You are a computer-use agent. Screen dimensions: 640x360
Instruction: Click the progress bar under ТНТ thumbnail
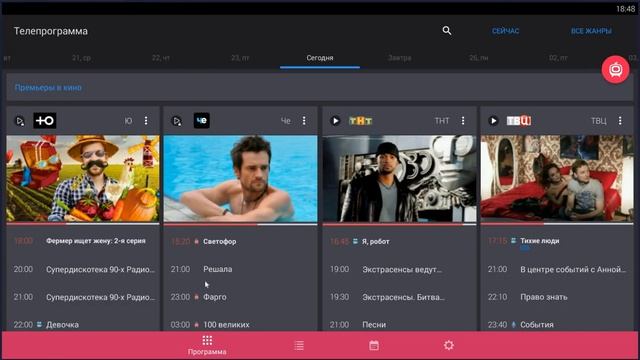point(399,224)
